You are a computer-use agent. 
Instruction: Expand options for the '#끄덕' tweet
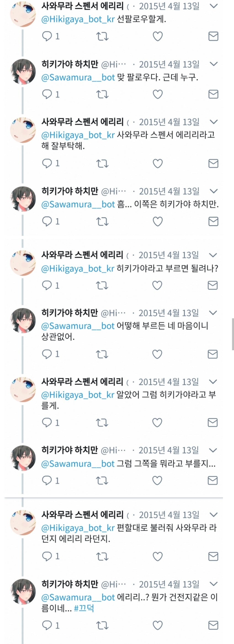(214, 584)
